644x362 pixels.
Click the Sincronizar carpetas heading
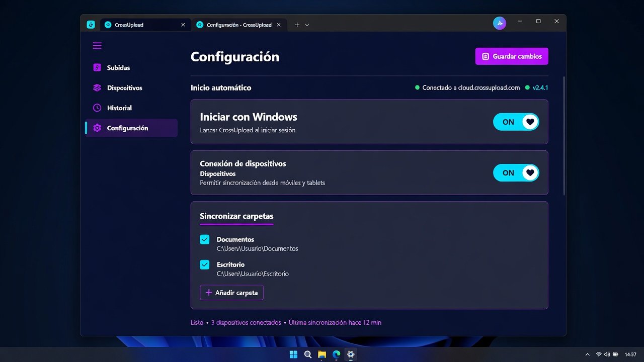point(236,216)
